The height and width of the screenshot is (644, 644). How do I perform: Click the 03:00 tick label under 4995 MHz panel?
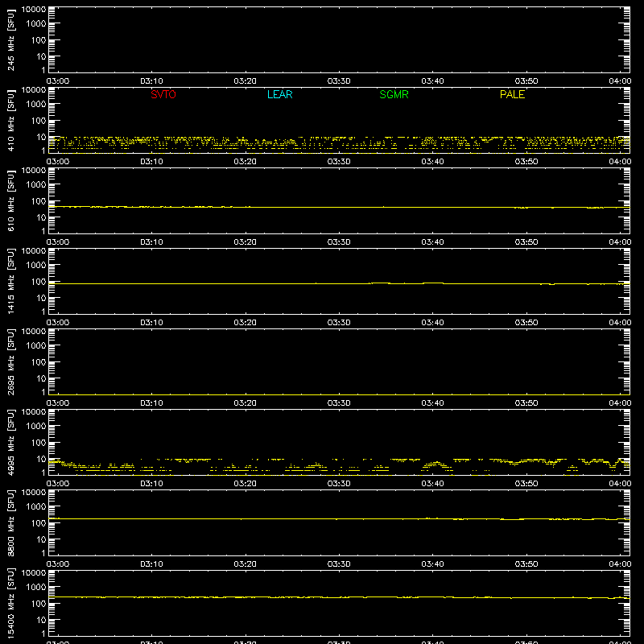coord(58,484)
